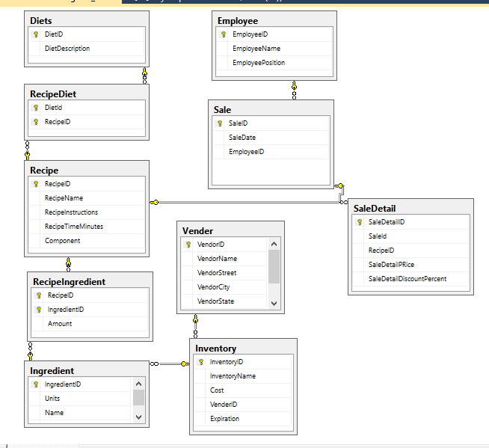Select the Name column in Ingredient

click(x=80, y=413)
